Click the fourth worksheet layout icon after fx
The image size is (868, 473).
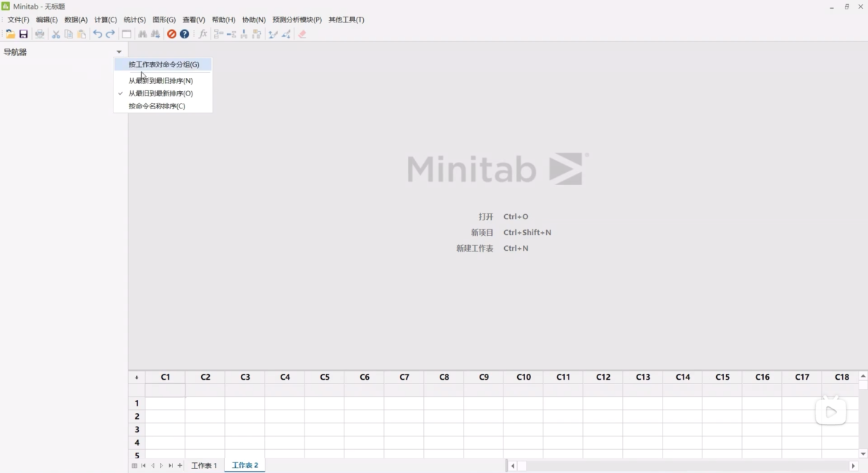coord(257,34)
